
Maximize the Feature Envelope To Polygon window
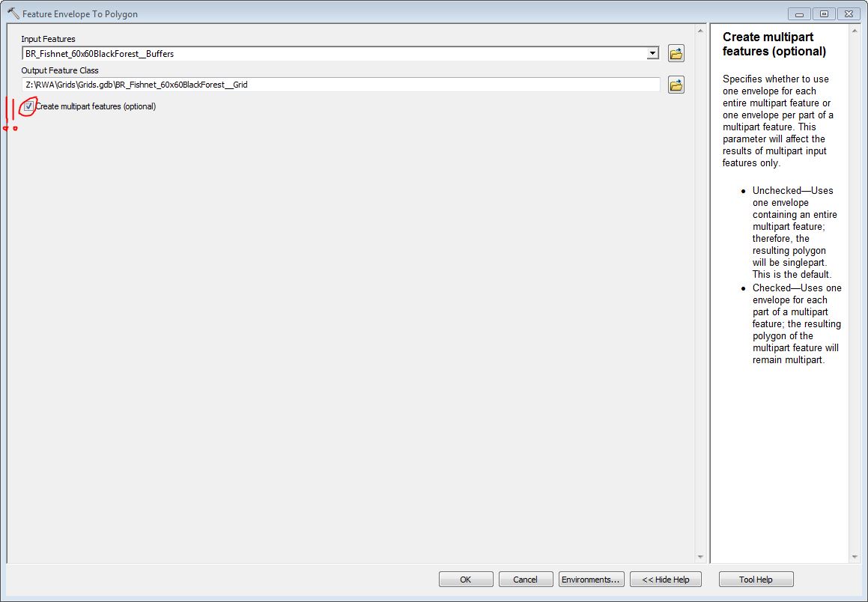click(x=824, y=13)
